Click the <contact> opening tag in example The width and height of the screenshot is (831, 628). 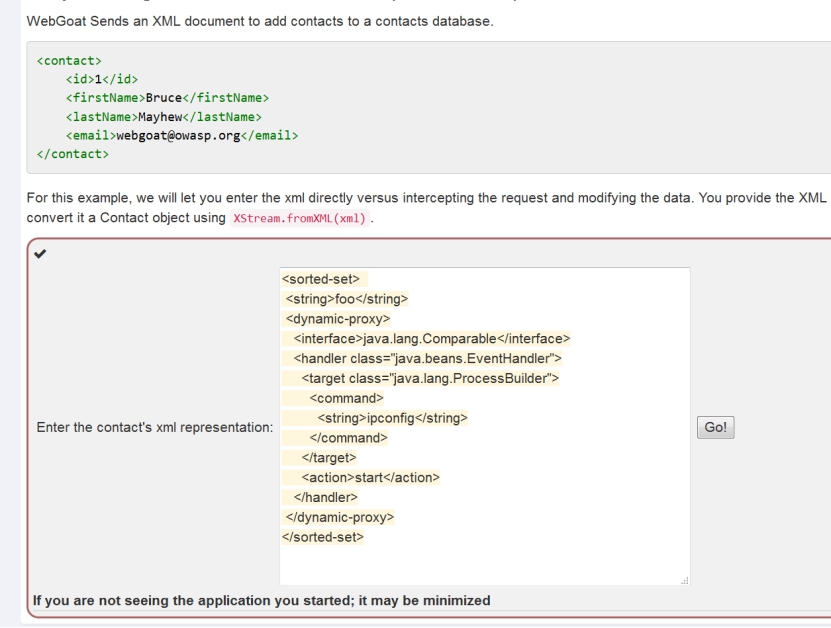coord(69,61)
